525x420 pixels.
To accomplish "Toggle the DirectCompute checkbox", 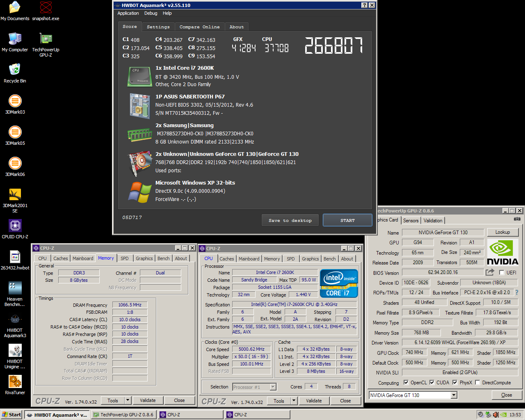I will tap(477, 383).
